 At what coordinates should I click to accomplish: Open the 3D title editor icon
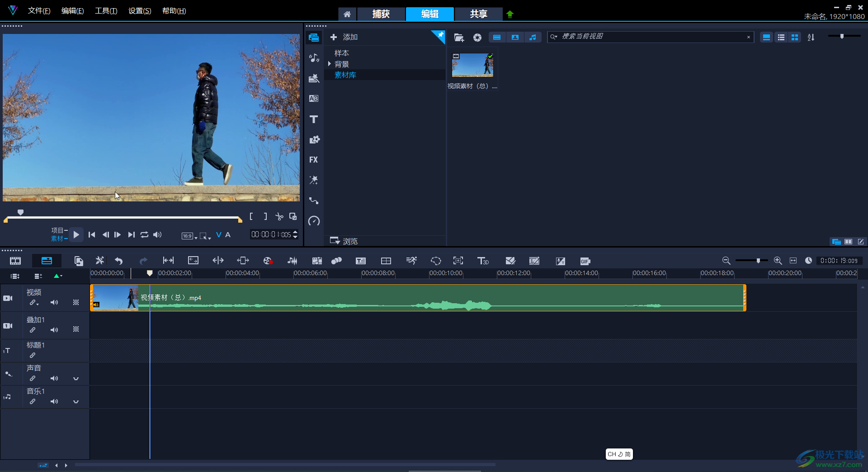[483, 261]
